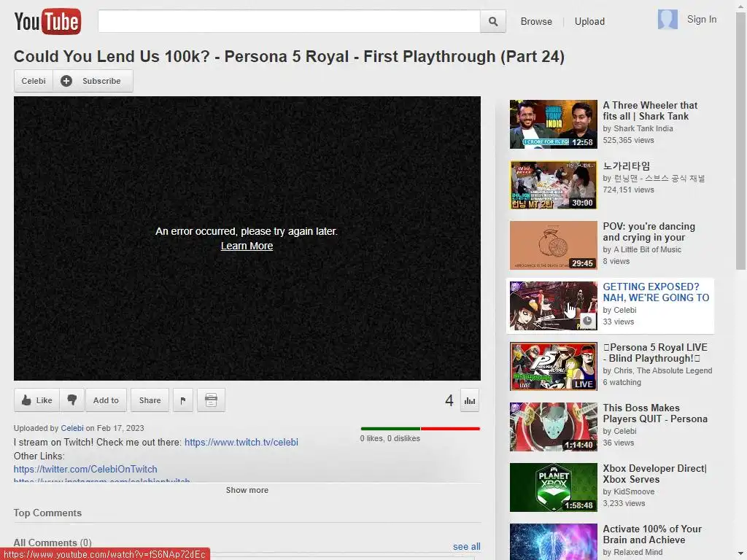Click the search magnifier button
This screenshot has height=560, width=747.
pyautogui.click(x=493, y=21)
